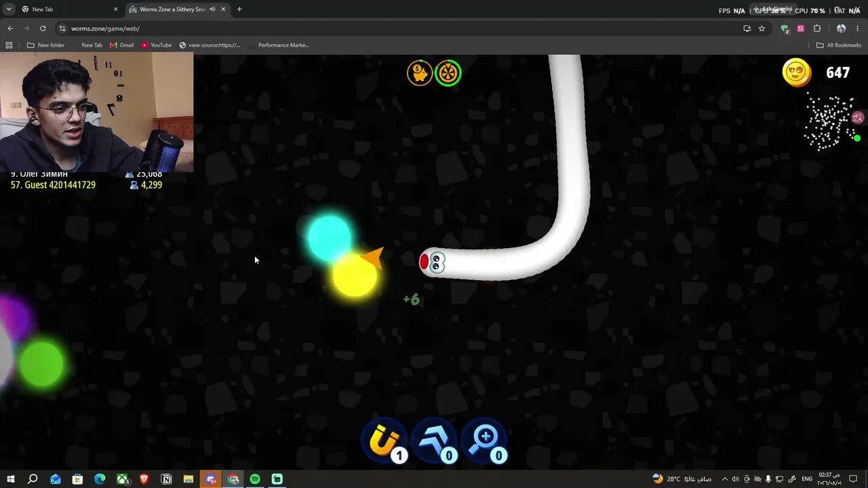The height and width of the screenshot is (488, 868).
Task: Open the Windows Start menu
Action: click(x=11, y=479)
